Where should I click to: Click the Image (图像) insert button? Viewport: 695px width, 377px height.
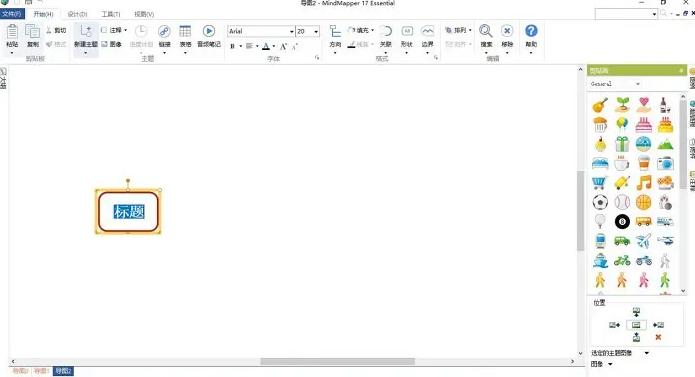pos(112,44)
